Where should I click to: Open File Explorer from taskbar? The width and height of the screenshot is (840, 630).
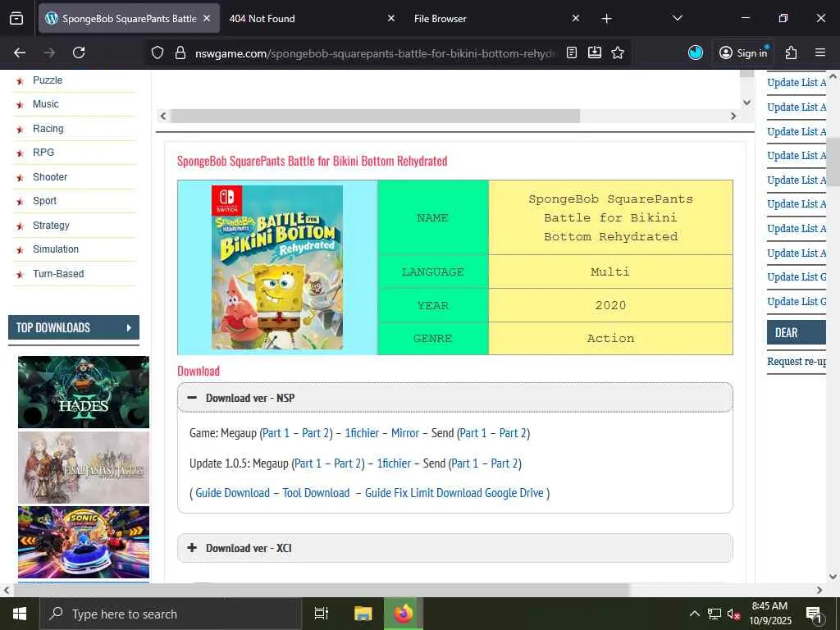pyautogui.click(x=363, y=614)
